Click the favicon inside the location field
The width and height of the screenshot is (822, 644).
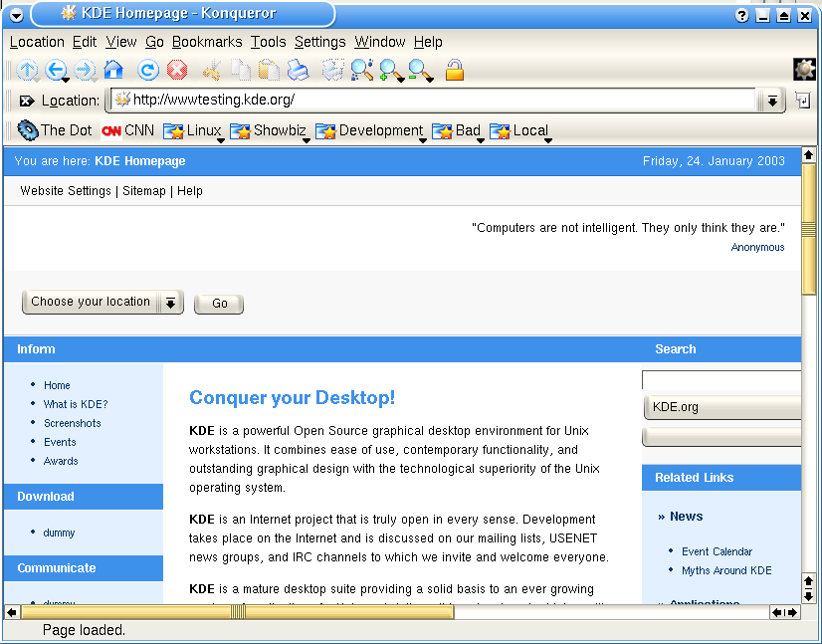(122, 100)
